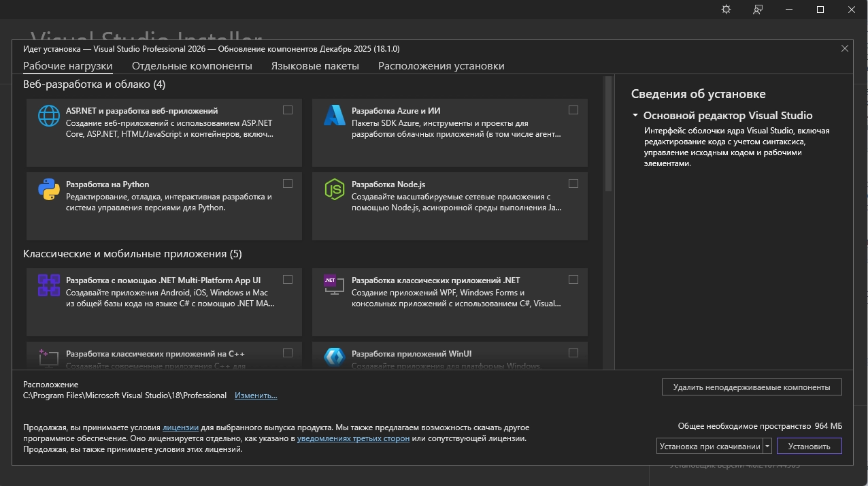
Task: Click the Azure and AI development icon
Action: pyautogui.click(x=335, y=116)
